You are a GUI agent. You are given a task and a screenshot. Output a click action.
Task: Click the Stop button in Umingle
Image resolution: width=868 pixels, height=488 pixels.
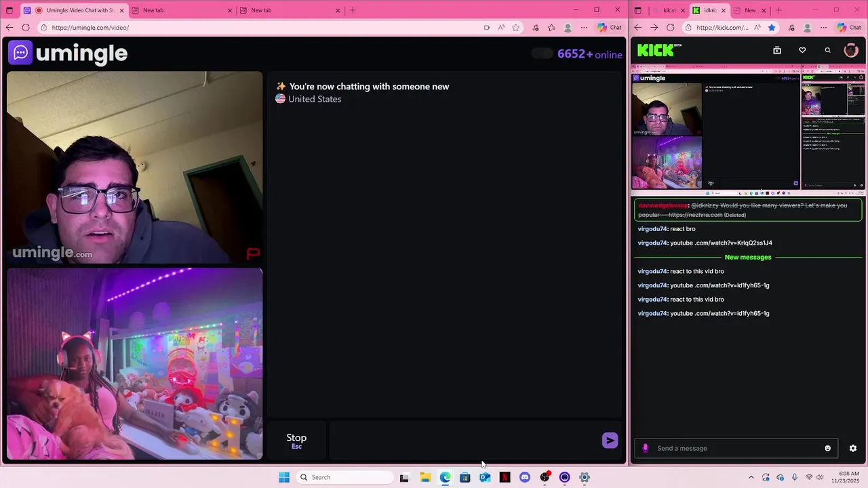pyautogui.click(x=296, y=441)
